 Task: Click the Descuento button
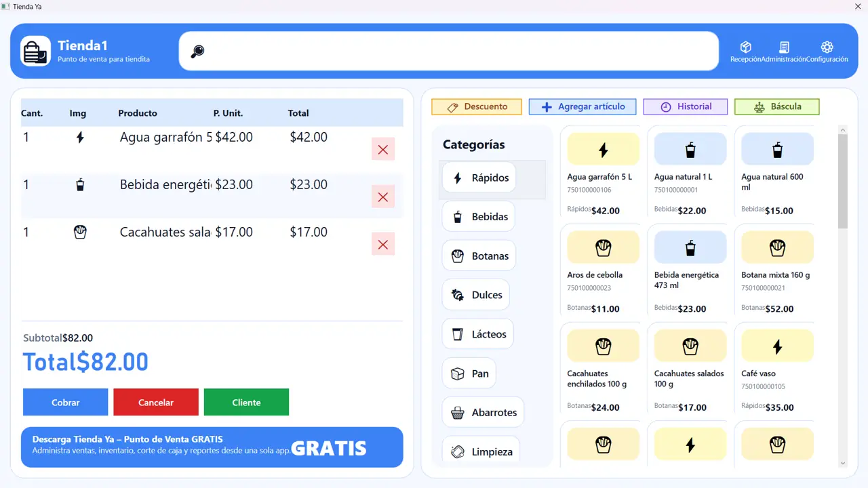477,106
